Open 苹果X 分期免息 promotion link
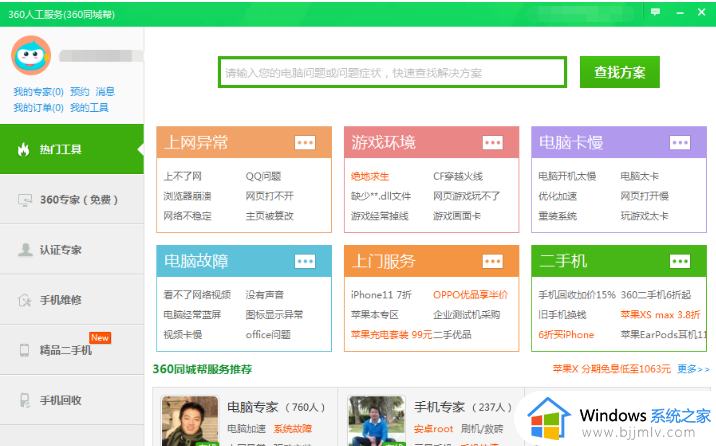716x446 pixels. tap(611, 369)
